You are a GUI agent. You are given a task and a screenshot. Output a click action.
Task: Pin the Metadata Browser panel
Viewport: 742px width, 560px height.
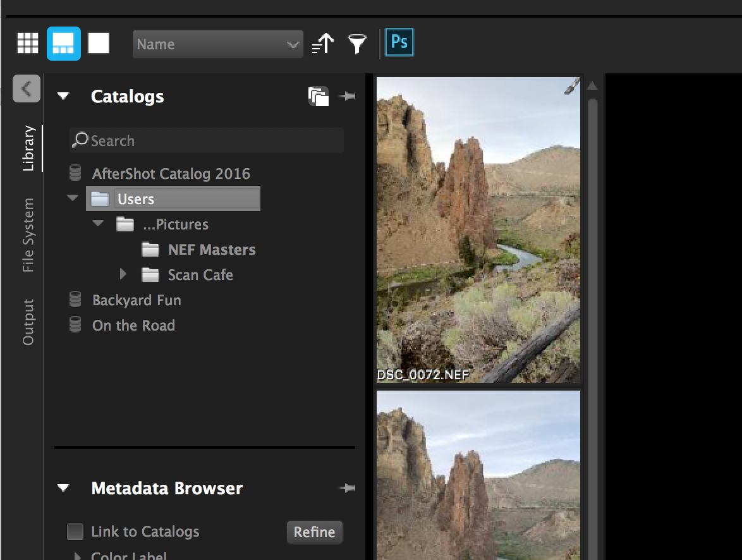pyautogui.click(x=347, y=488)
